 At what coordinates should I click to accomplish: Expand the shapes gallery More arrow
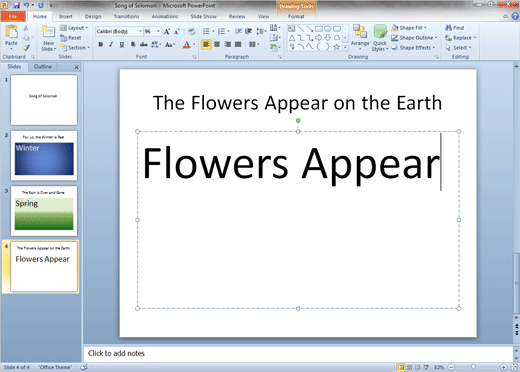pos(345,47)
